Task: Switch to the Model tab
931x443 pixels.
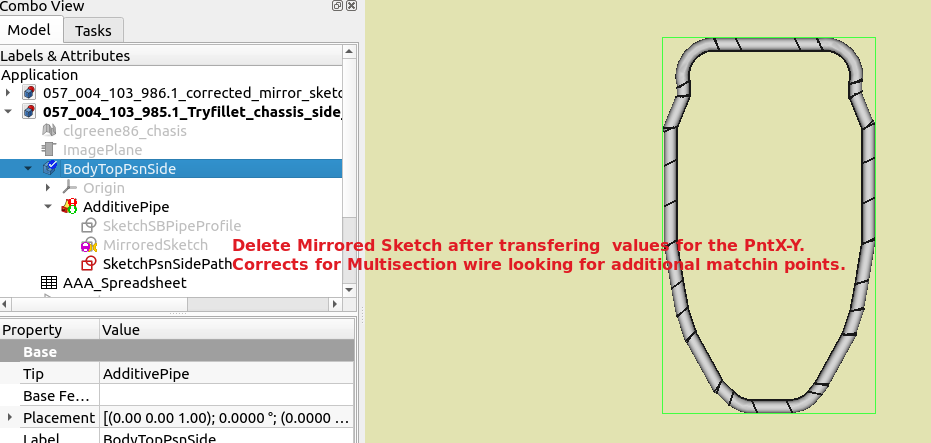Action: (x=29, y=31)
